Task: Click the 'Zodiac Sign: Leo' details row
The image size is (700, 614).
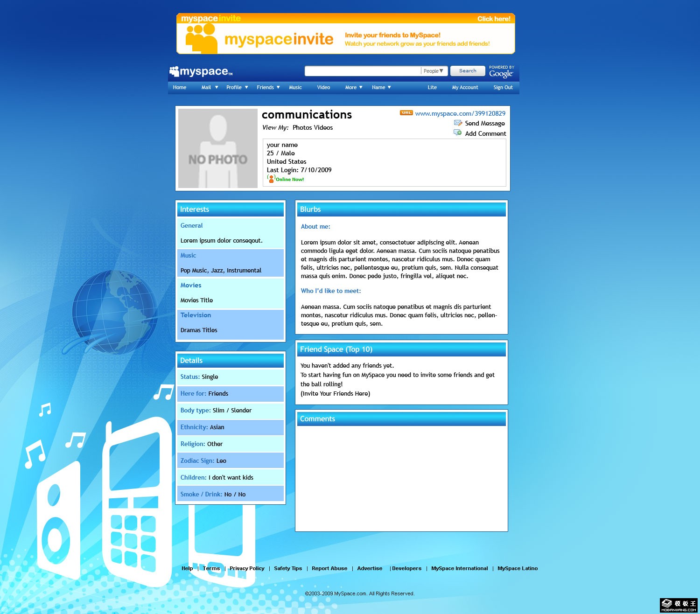Action: coord(231,461)
